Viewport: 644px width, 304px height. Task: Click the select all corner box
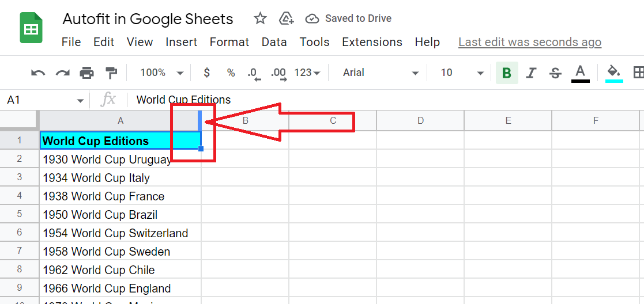(19, 120)
